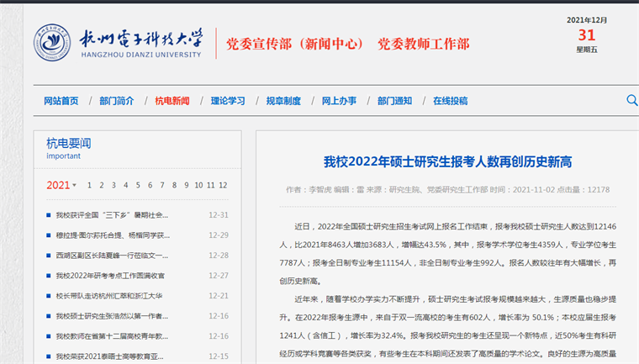The image size is (639, 364).
Task: Click the article title 我校2022年硕士研究生报考人数再创历史新高
Action: click(x=447, y=161)
